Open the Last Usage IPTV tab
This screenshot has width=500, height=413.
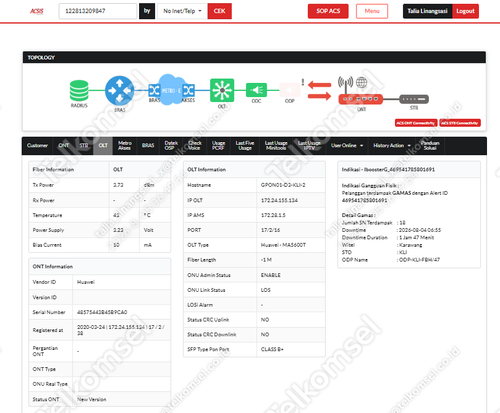pyautogui.click(x=309, y=146)
